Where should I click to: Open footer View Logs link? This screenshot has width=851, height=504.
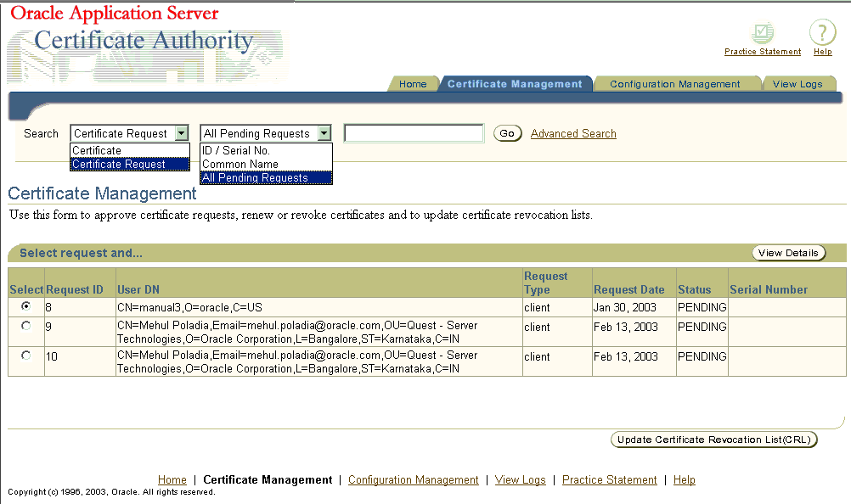tap(520, 479)
